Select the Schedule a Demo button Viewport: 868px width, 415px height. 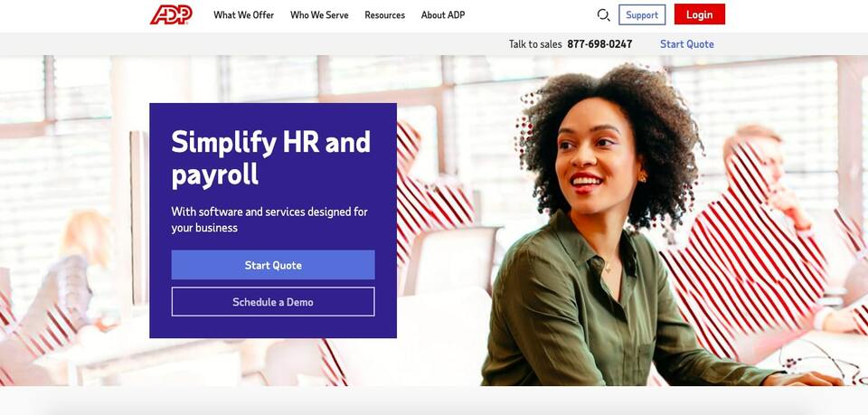pos(273,302)
